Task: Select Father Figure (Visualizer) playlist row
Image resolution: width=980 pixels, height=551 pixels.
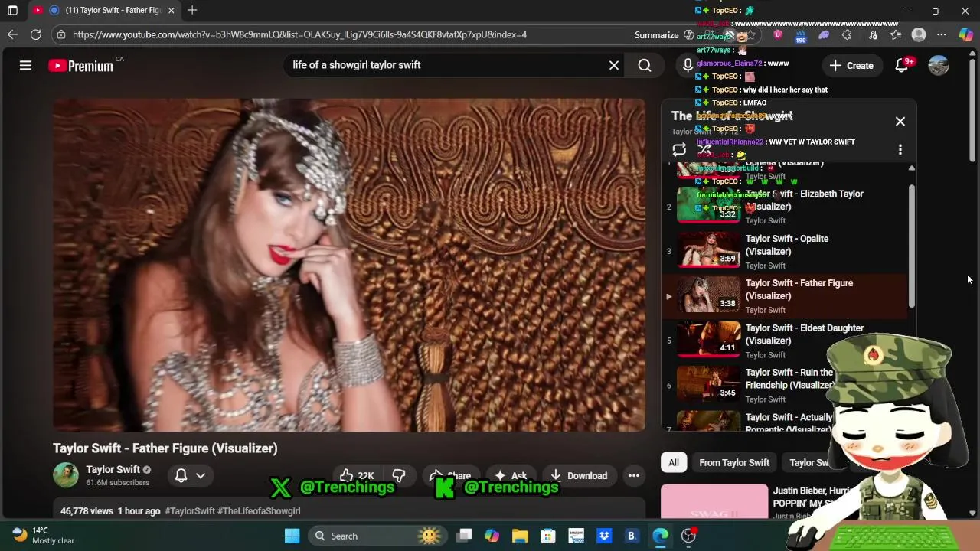Action: pos(785,296)
